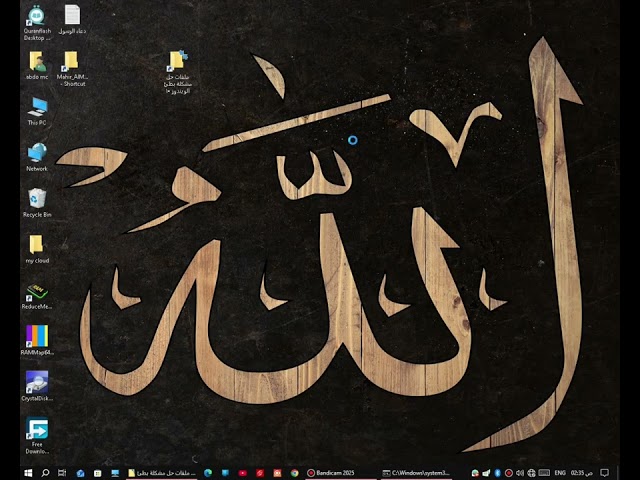Open the blue mail app on taskbar

[80, 473]
